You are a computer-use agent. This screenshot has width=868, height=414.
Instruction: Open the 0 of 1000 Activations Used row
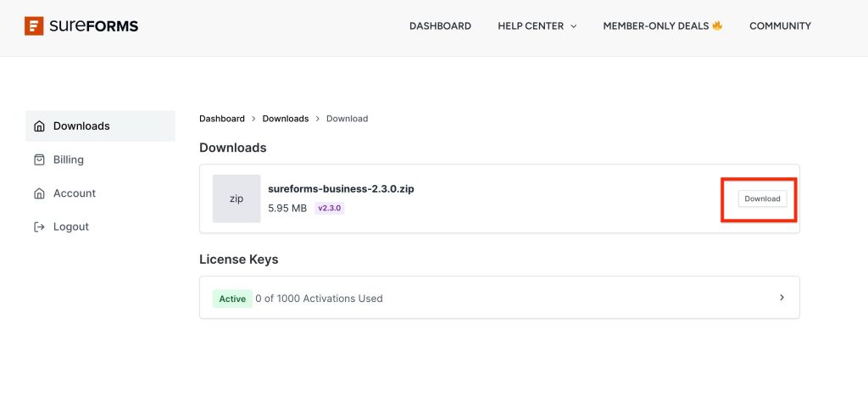[319, 299]
